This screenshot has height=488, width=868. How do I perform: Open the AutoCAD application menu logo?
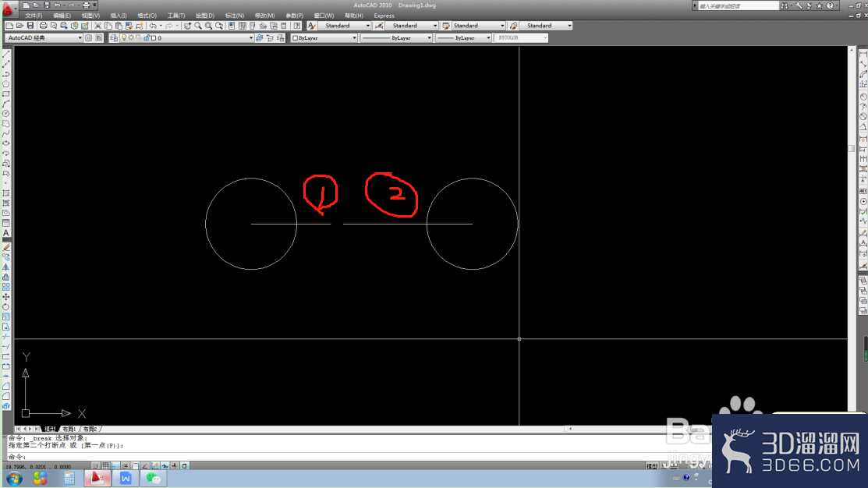click(x=9, y=9)
